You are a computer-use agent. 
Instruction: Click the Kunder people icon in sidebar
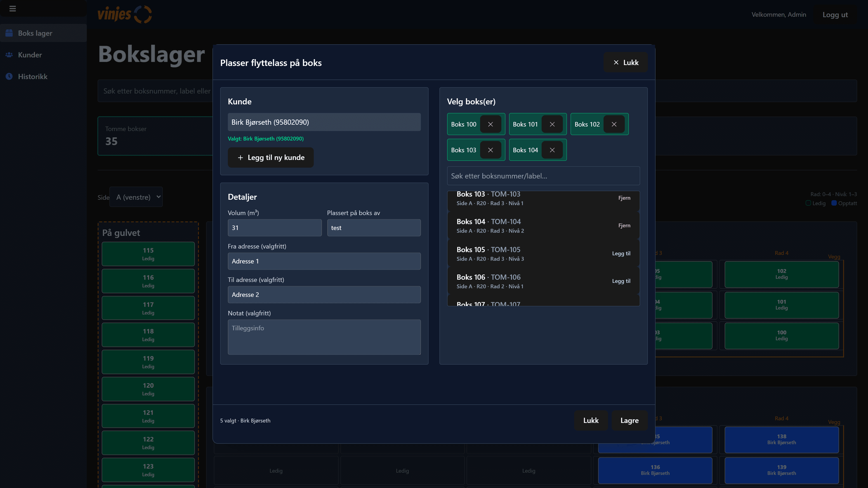(9, 54)
